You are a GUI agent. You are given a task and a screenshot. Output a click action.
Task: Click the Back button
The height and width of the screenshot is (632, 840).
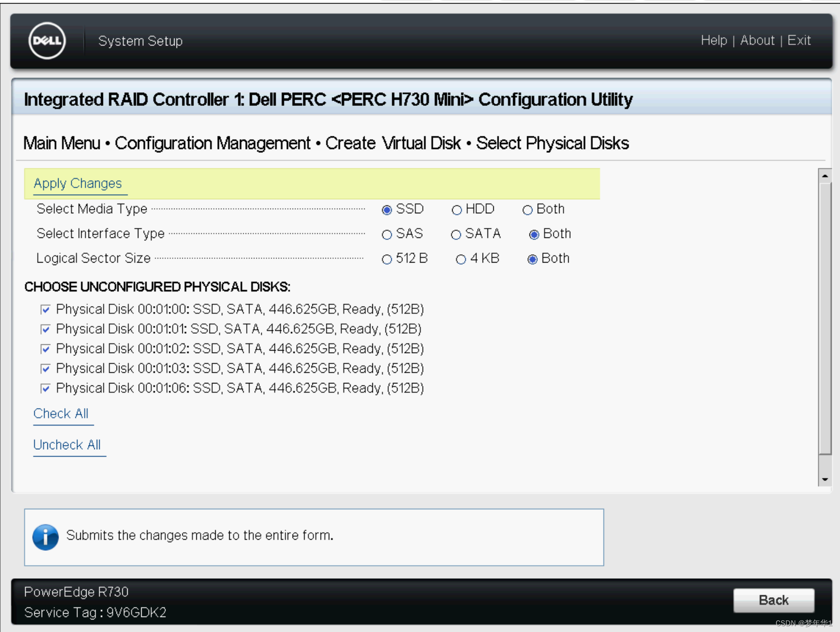[x=774, y=600]
